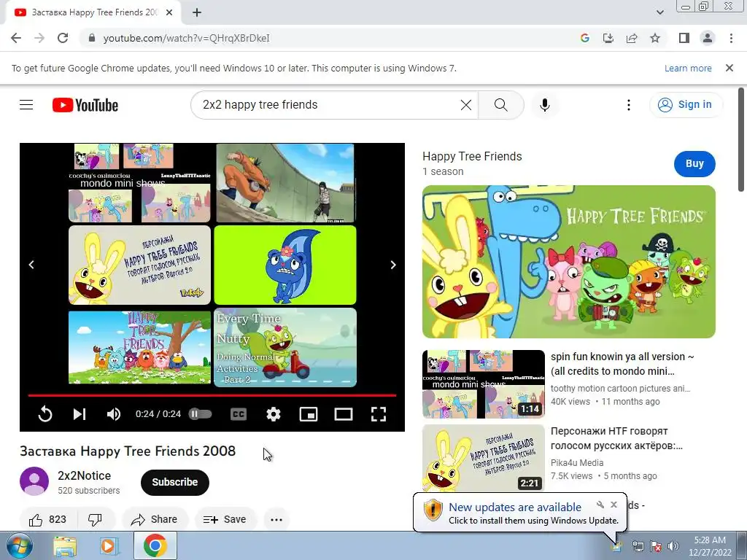Select the Every Time Nutty endscreen thumbnail

(285, 347)
